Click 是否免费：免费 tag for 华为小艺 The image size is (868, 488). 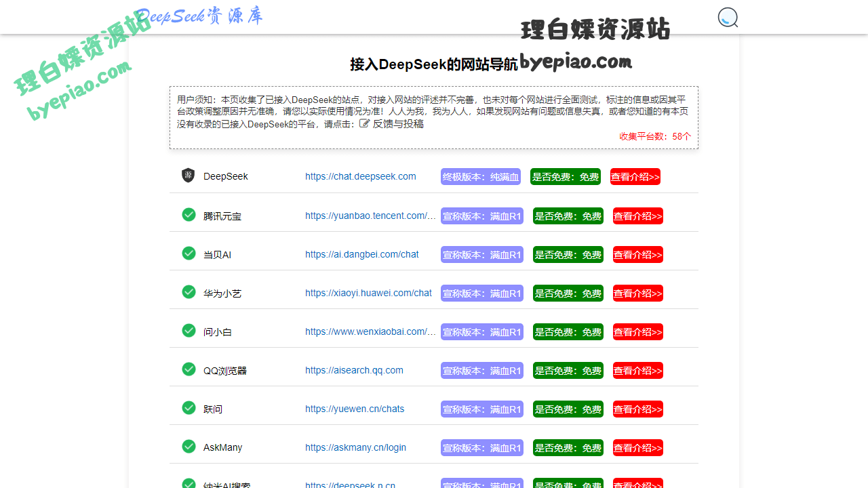[568, 293]
